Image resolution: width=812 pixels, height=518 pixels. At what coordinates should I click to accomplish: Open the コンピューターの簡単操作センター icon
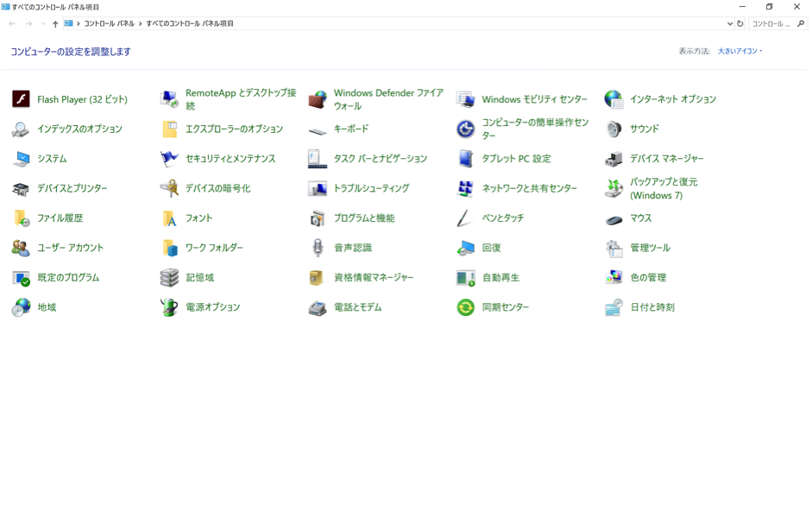pyautogui.click(x=466, y=129)
